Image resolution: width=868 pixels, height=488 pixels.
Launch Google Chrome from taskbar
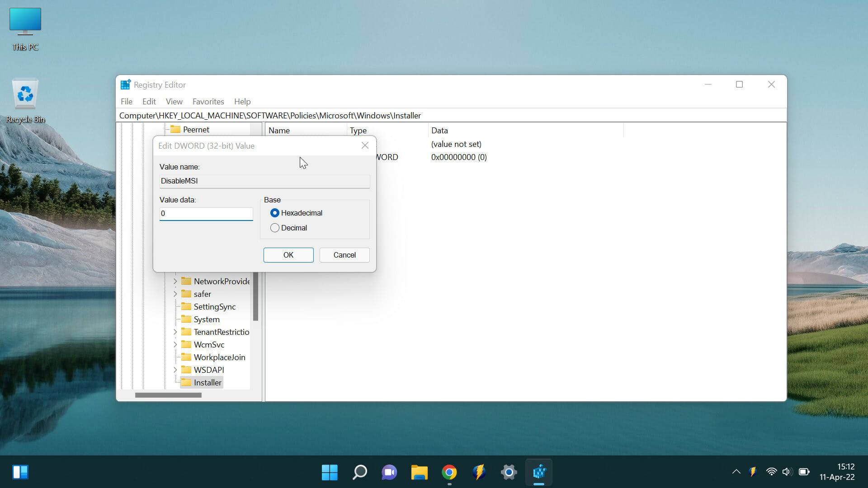tap(449, 472)
